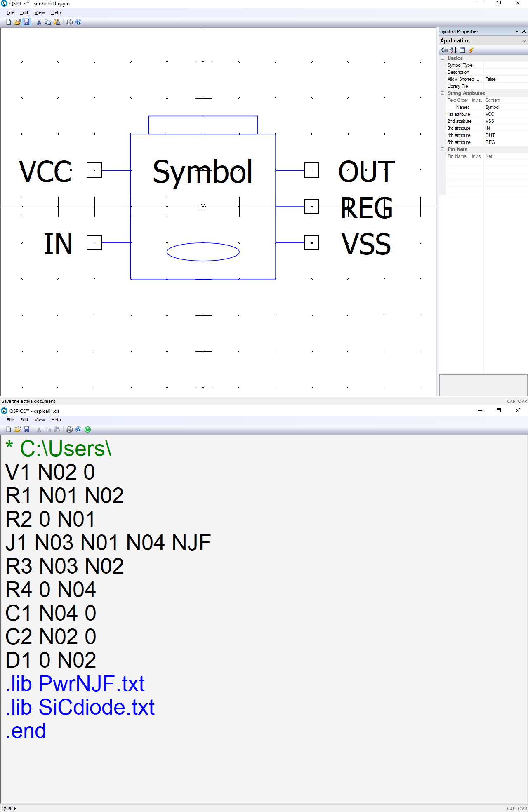
Task: Open Edit menu in qspice01.cir window
Action: click(x=24, y=420)
